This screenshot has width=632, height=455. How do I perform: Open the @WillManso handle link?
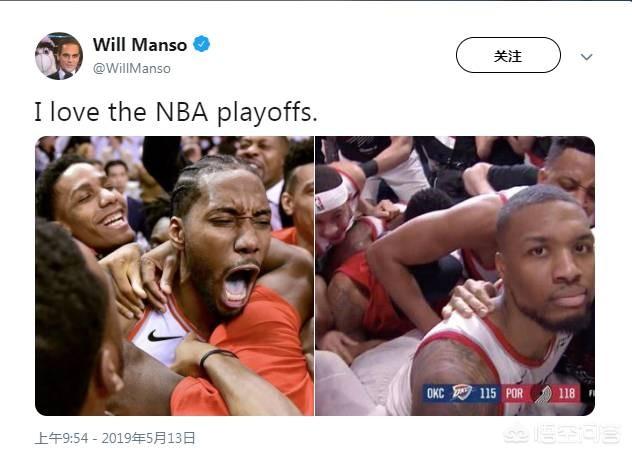click(132, 69)
